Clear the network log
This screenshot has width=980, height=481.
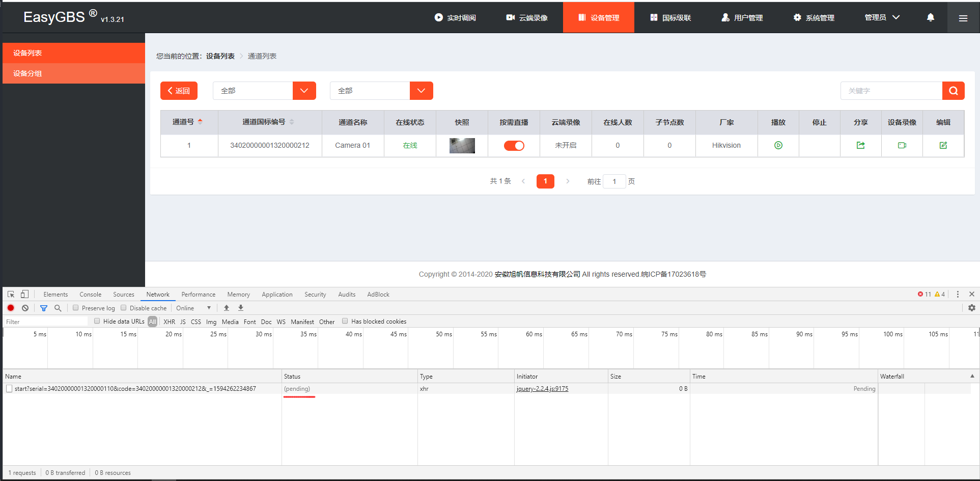point(25,308)
